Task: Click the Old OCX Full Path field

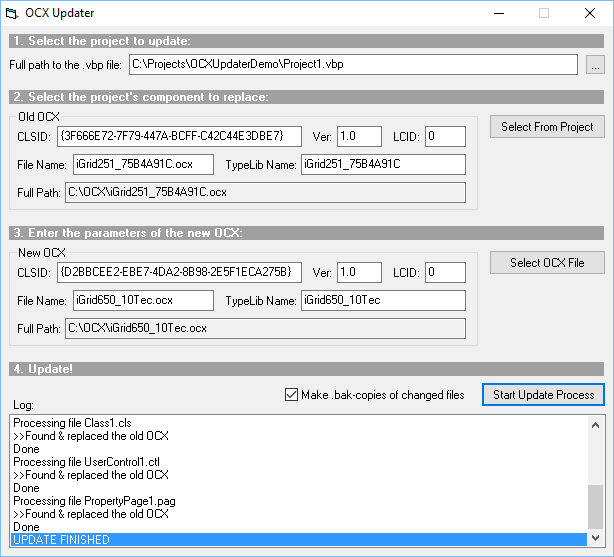Action: 265,192
